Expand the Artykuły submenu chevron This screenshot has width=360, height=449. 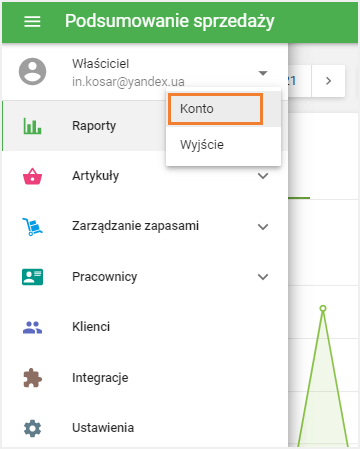tap(263, 176)
